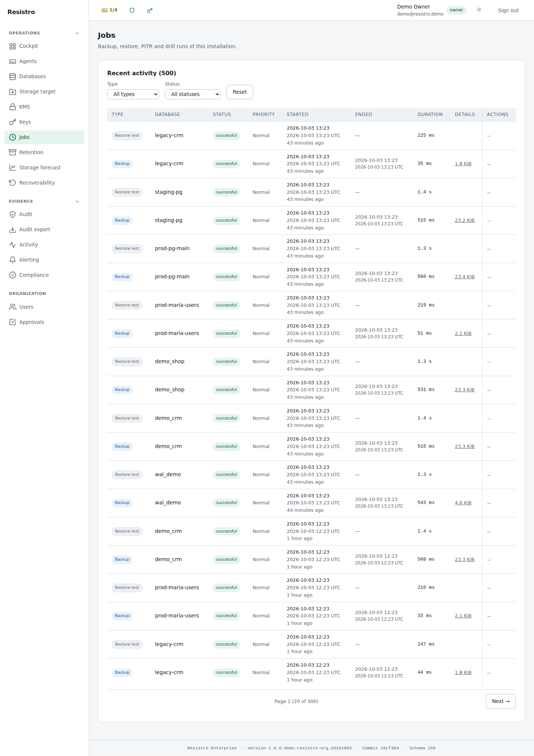This screenshot has height=756, width=534.
Task: Click the Audit export download icon
Action: [13, 230]
